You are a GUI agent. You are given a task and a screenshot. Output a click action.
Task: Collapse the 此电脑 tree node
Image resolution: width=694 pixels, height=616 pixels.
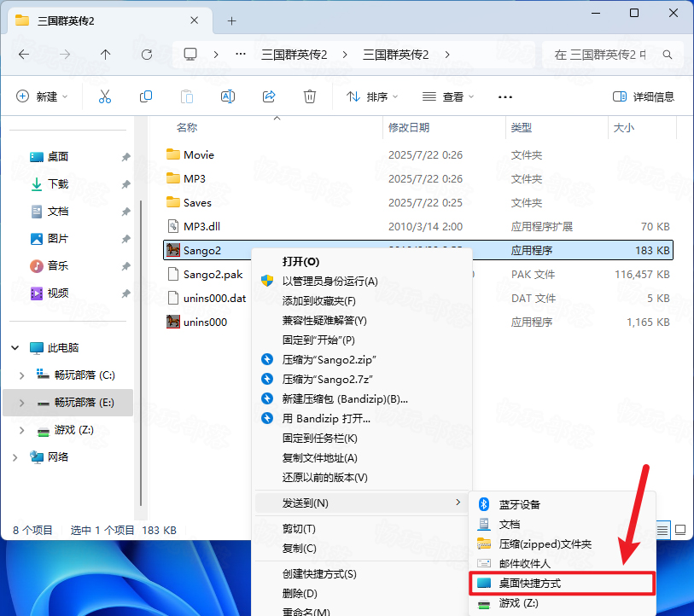click(15, 348)
